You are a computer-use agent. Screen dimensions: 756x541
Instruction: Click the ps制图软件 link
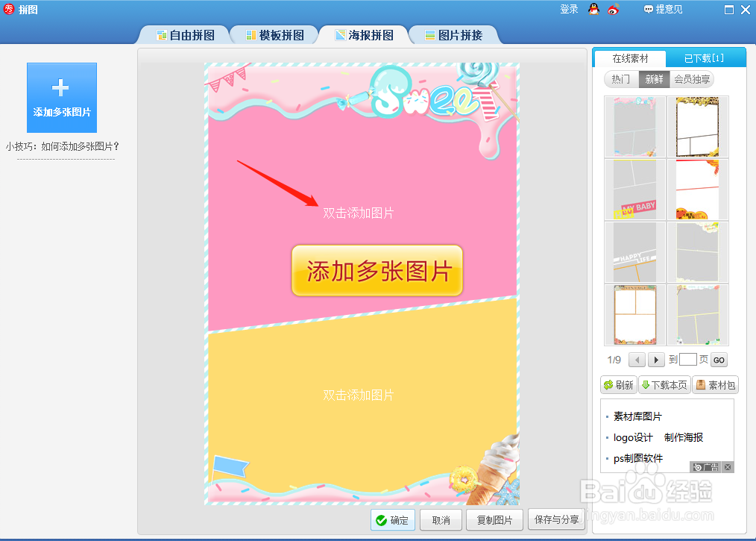coord(639,458)
